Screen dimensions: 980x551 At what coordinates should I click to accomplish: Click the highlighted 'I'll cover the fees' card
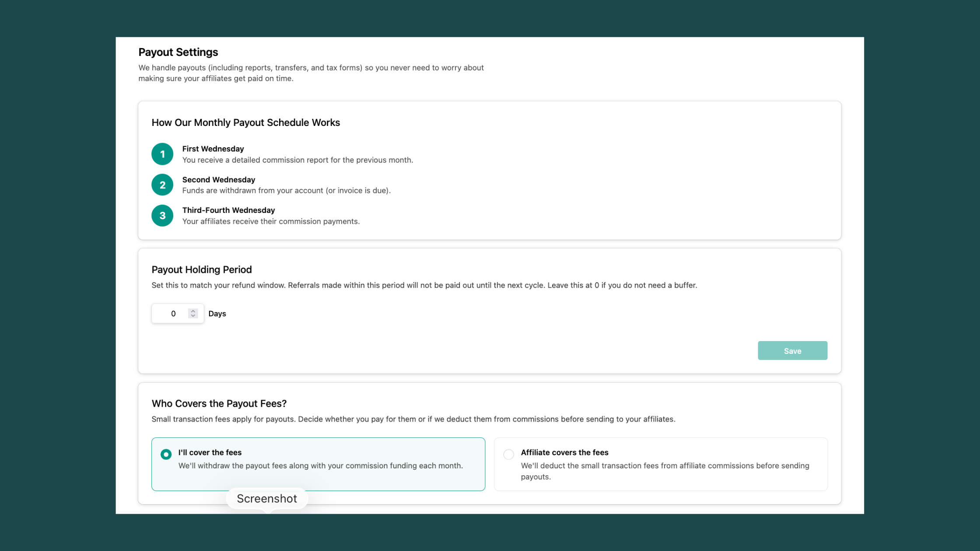click(x=318, y=464)
